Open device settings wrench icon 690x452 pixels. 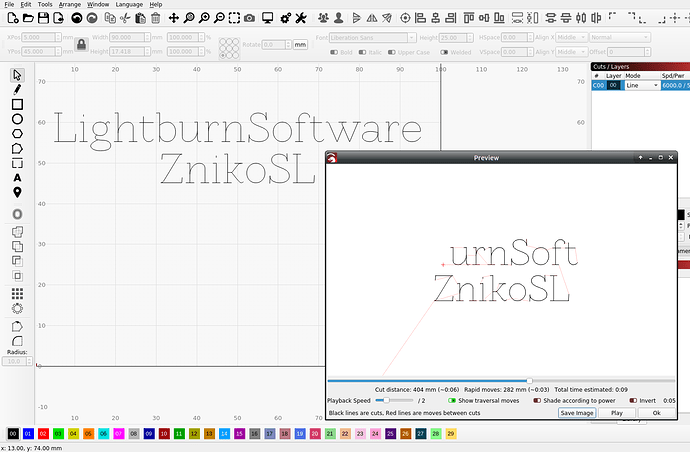tap(301, 18)
